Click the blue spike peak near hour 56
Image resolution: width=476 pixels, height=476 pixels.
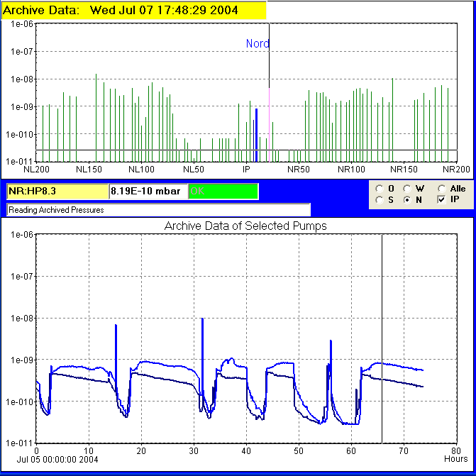click(x=331, y=341)
